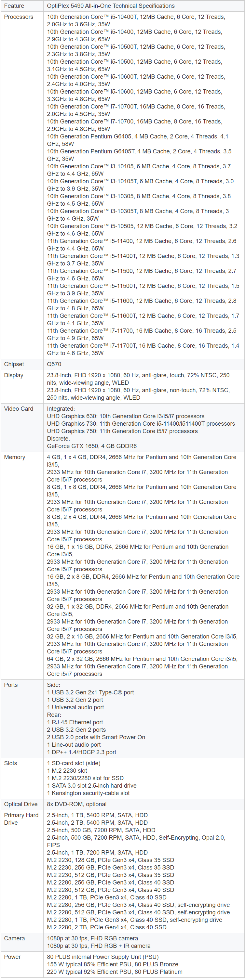This screenshot has height=980, width=246.
Task: Select the "Memory" row label
Action: [14, 457]
